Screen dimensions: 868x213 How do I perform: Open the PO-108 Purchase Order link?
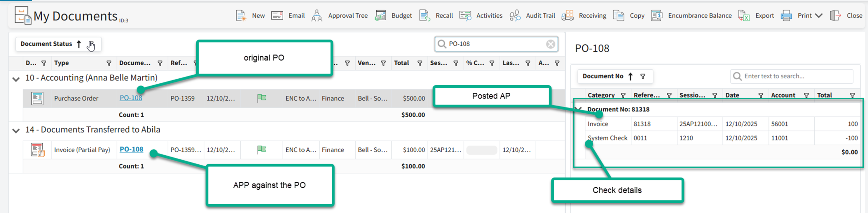131,98
